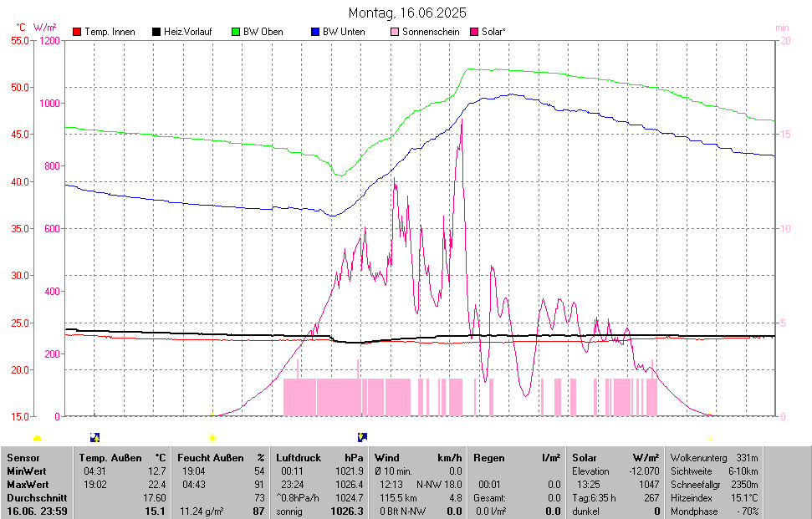
Task: Click the wind run '115.5 km'
Action: (398, 498)
